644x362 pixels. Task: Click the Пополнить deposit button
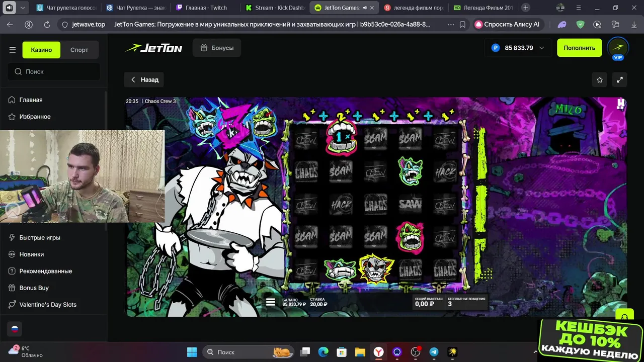tap(579, 48)
